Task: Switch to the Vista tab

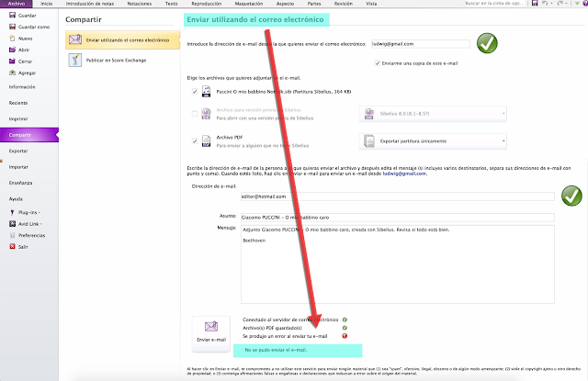Action: [x=371, y=4]
